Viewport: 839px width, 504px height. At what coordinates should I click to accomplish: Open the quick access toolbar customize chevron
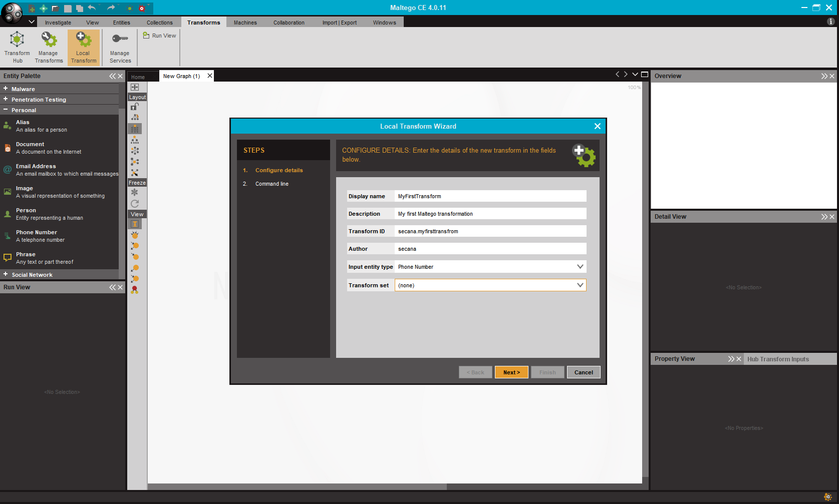point(32,22)
